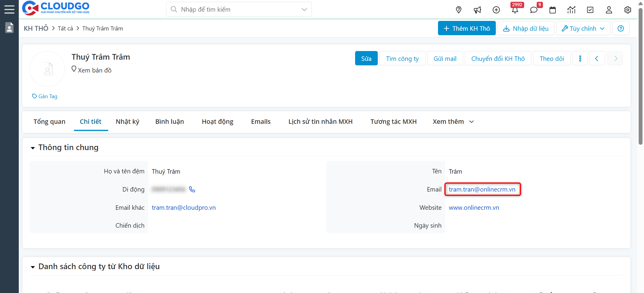Open the announcements megaphone icon
644x293 pixels.
[x=477, y=10]
